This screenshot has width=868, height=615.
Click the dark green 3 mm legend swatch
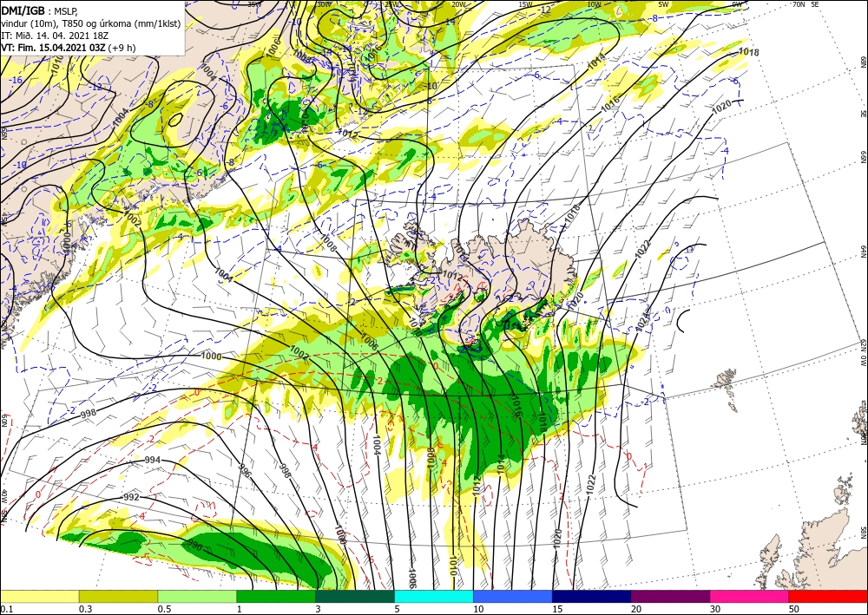[355, 596]
